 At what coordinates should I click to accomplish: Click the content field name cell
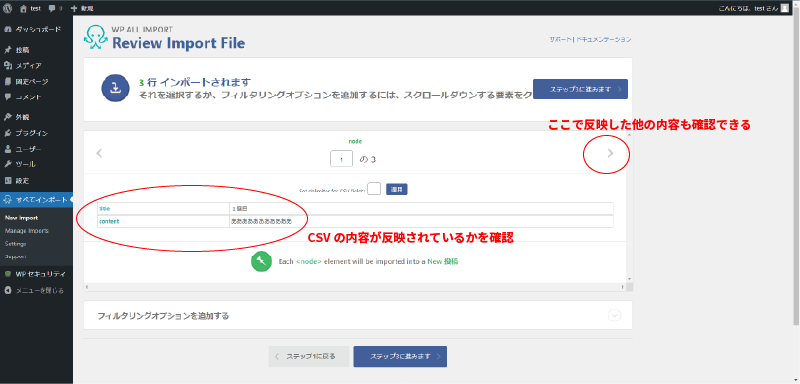click(163, 221)
